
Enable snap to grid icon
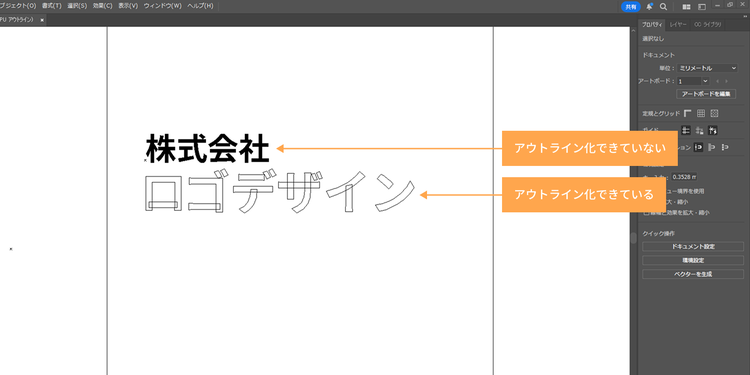click(x=725, y=147)
